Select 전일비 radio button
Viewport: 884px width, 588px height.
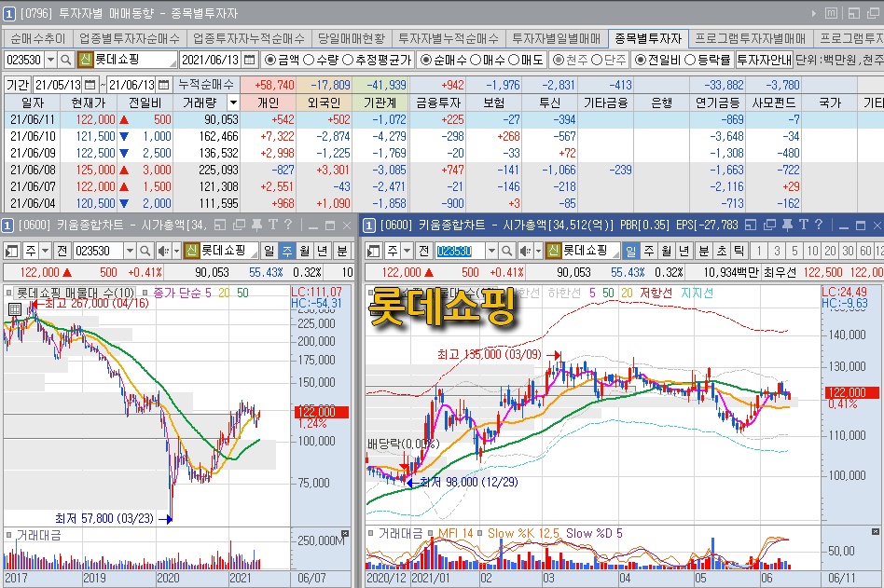coord(641,60)
